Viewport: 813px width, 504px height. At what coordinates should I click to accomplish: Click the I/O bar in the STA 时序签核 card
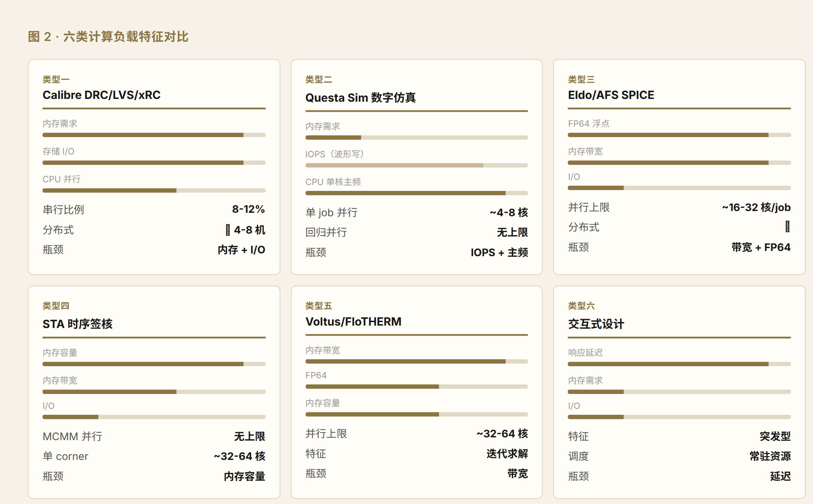[x=154, y=417]
